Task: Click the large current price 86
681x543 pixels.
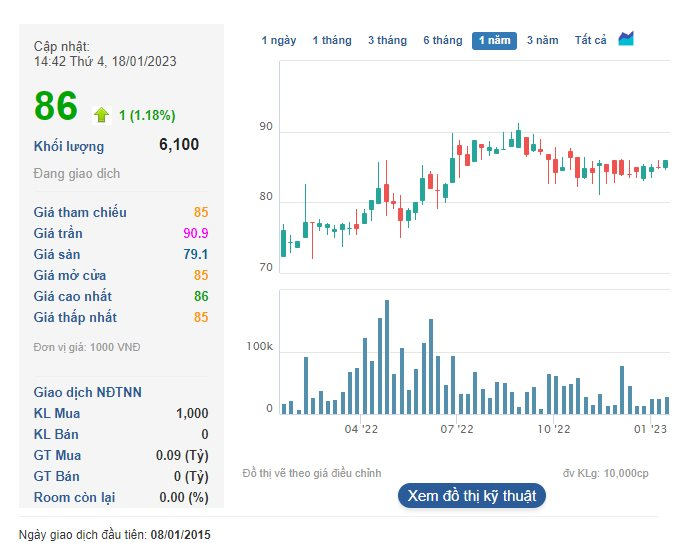Action: pos(56,106)
